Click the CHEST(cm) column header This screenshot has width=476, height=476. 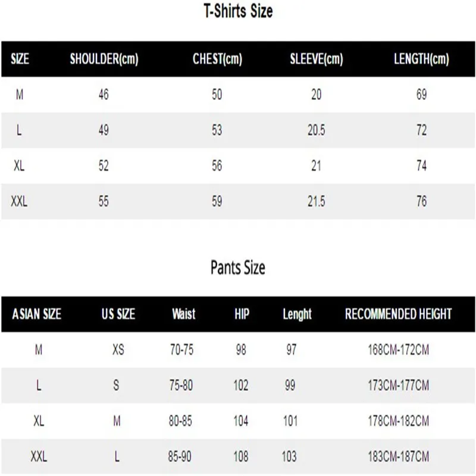(217, 59)
